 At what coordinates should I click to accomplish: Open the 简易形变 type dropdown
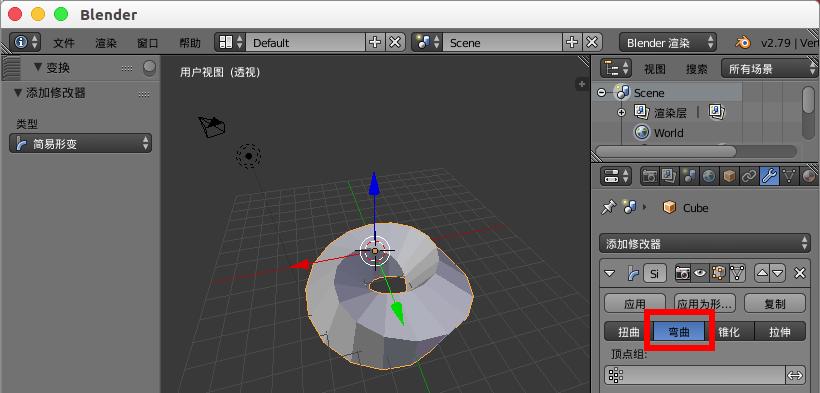pyautogui.click(x=81, y=143)
